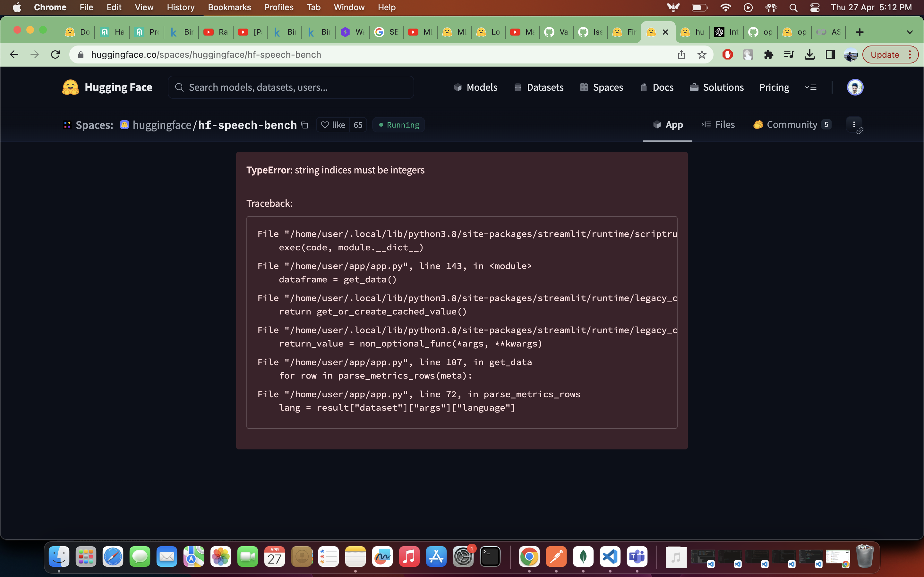Image resolution: width=924 pixels, height=577 pixels.
Task: Bookmark this page with the star icon
Action: point(702,54)
